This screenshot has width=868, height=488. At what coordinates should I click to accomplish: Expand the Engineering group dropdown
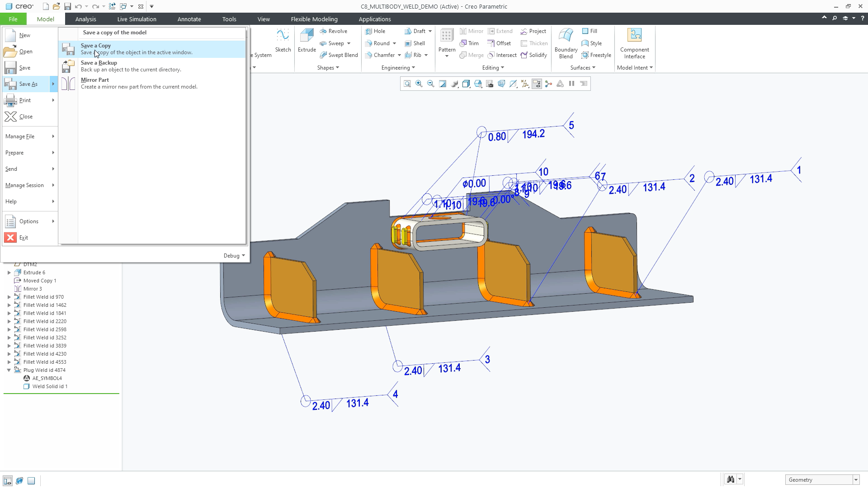(x=398, y=68)
